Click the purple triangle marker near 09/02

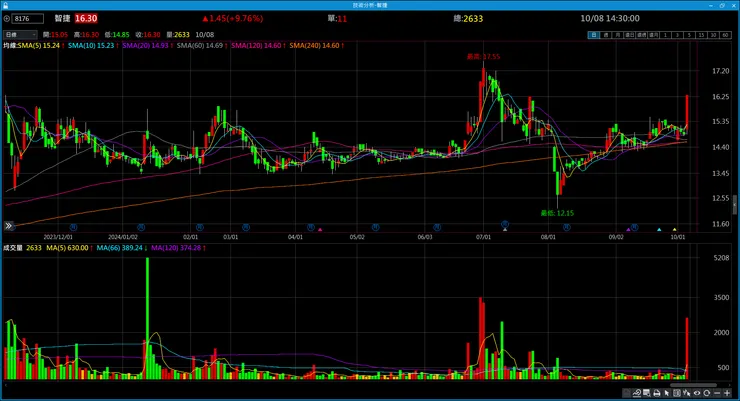[x=628, y=230]
